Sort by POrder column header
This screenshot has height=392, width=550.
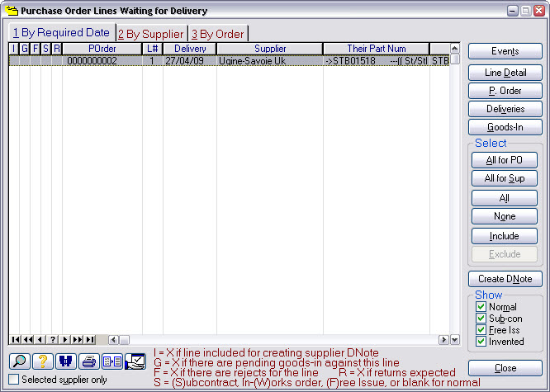(x=102, y=49)
